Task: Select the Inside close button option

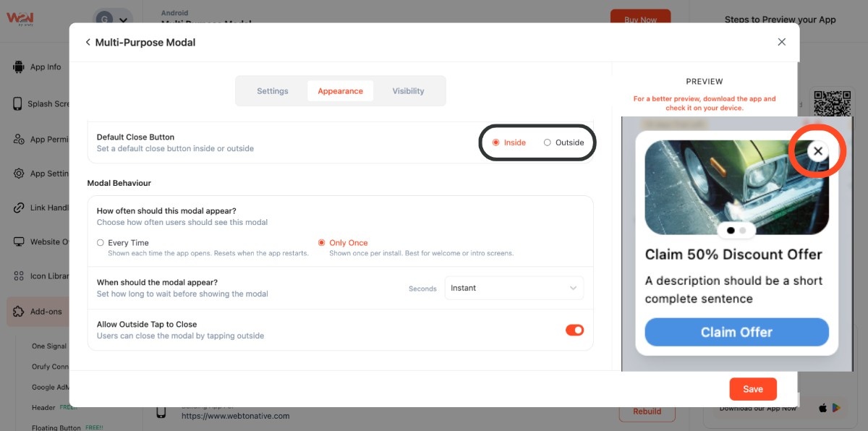Action: click(496, 142)
